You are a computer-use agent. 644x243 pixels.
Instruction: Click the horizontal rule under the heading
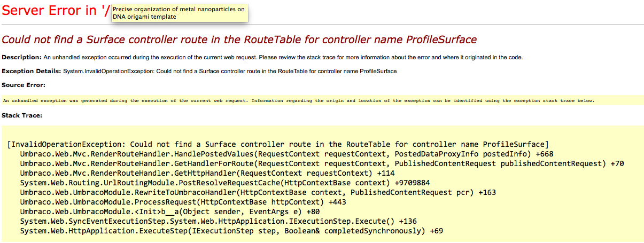323,25
